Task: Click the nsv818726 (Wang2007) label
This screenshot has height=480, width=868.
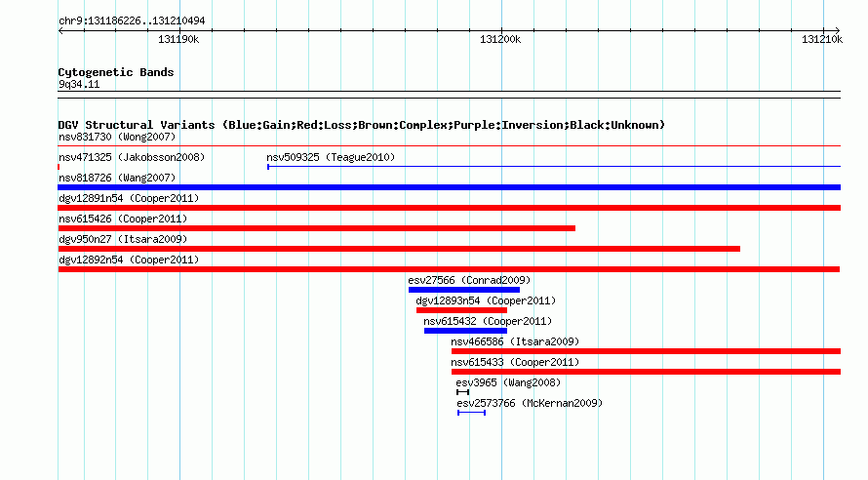Action: point(117,178)
